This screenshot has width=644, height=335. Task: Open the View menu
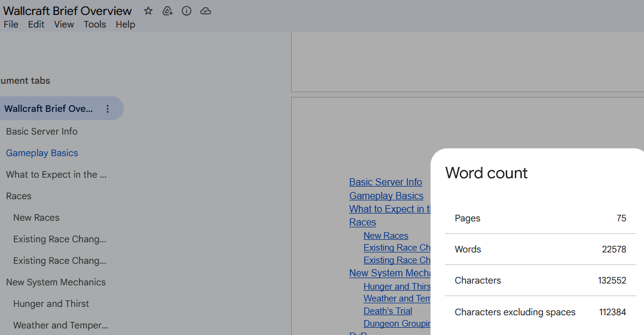[x=64, y=25]
